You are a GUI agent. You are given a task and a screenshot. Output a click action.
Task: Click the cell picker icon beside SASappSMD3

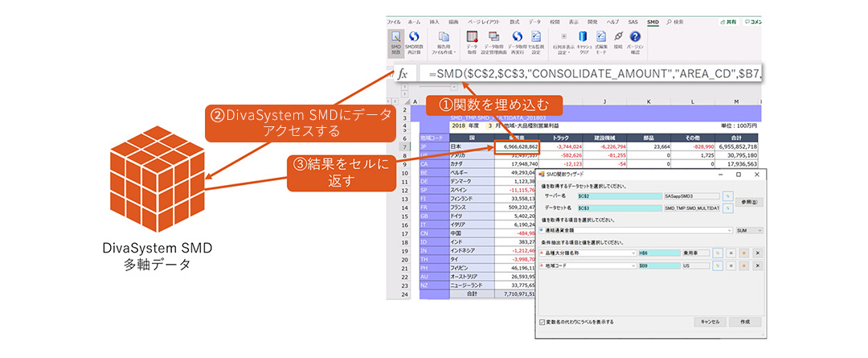(728, 195)
